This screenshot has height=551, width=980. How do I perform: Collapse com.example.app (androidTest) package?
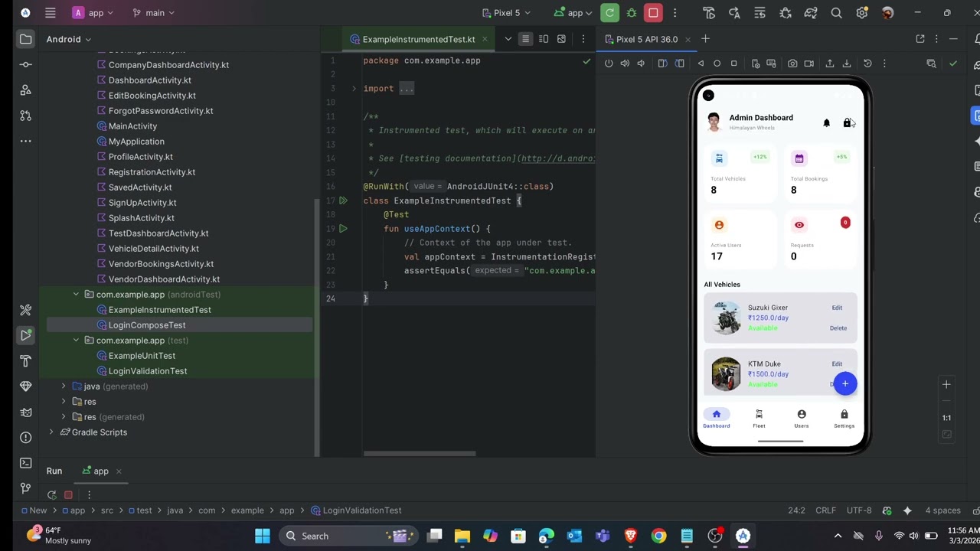coord(76,295)
